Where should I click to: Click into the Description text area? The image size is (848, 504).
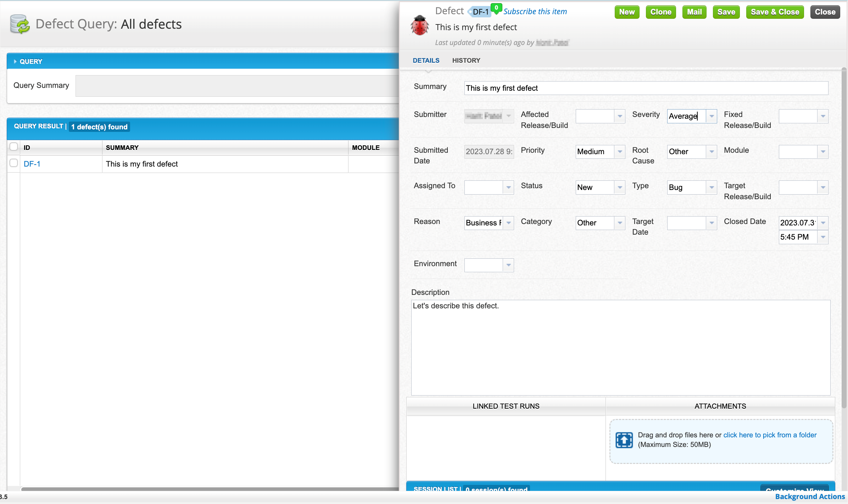(620, 347)
